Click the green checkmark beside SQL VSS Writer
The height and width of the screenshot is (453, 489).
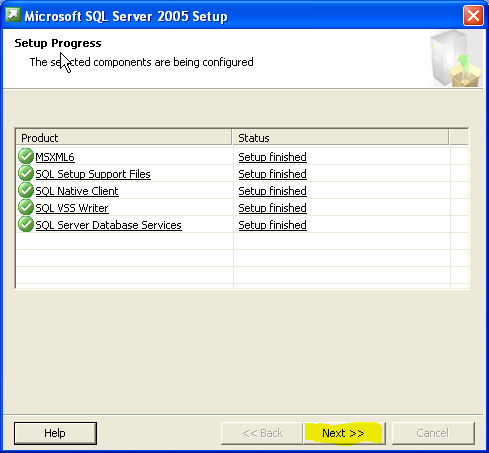click(x=26, y=207)
